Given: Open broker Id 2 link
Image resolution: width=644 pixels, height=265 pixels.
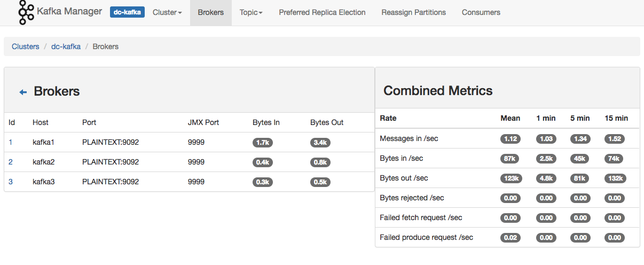Looking at the screenshot, I should 11,162.
